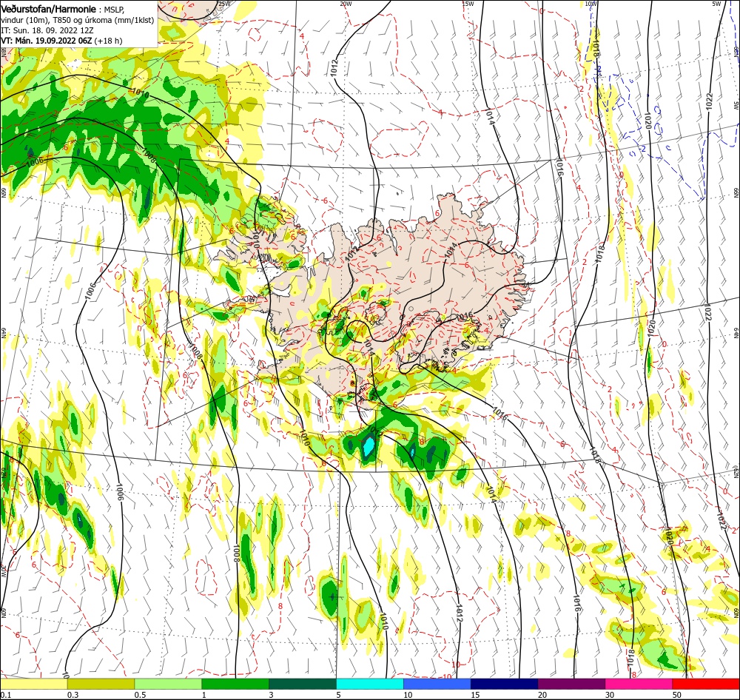740x700 pixels.
Task: Click the purple 20–30 legend swatch
Action: [571, 684]
